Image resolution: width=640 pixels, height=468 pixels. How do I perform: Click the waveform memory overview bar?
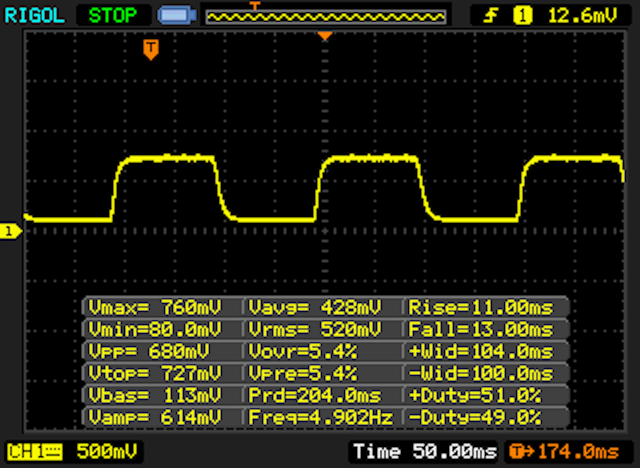coord(326,17)
